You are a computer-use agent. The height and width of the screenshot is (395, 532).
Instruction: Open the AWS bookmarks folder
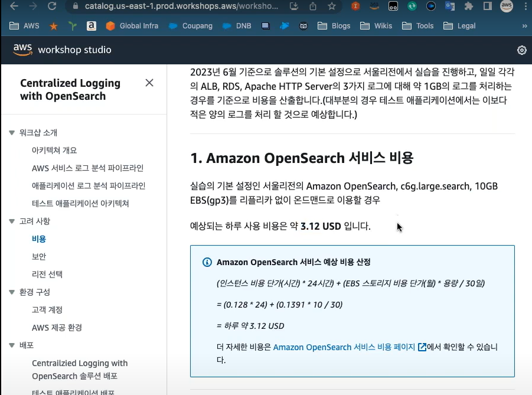[x=24, y=26]
